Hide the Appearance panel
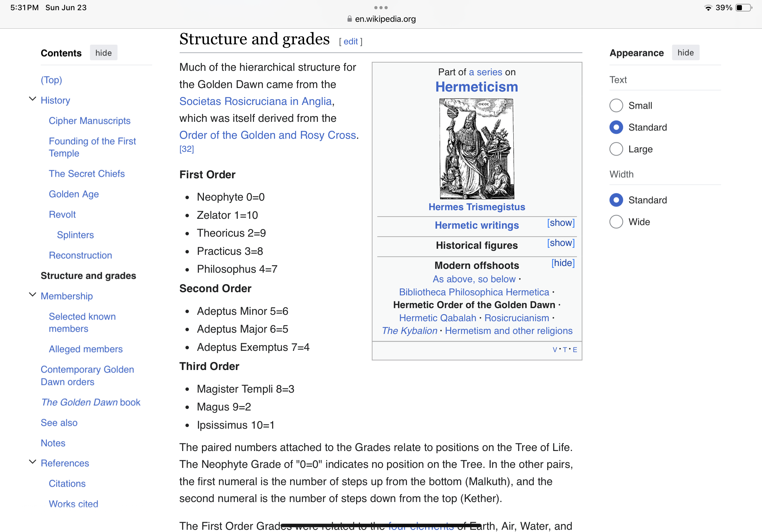This screenshot has height=532, width=762. 685,53
